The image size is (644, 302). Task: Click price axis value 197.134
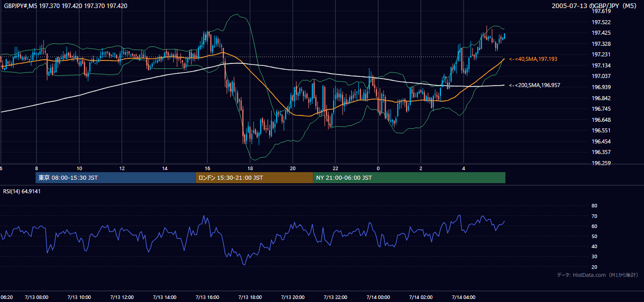pos(601,65)
